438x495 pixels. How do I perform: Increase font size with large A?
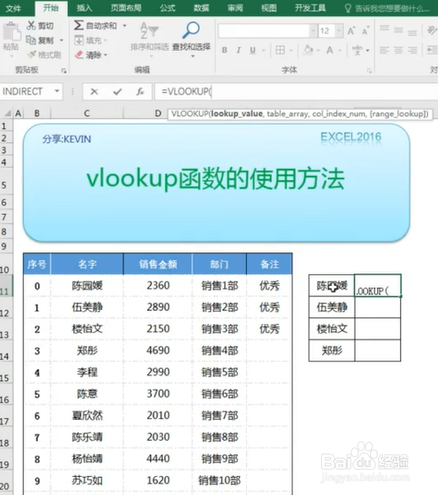coord(351,31)
